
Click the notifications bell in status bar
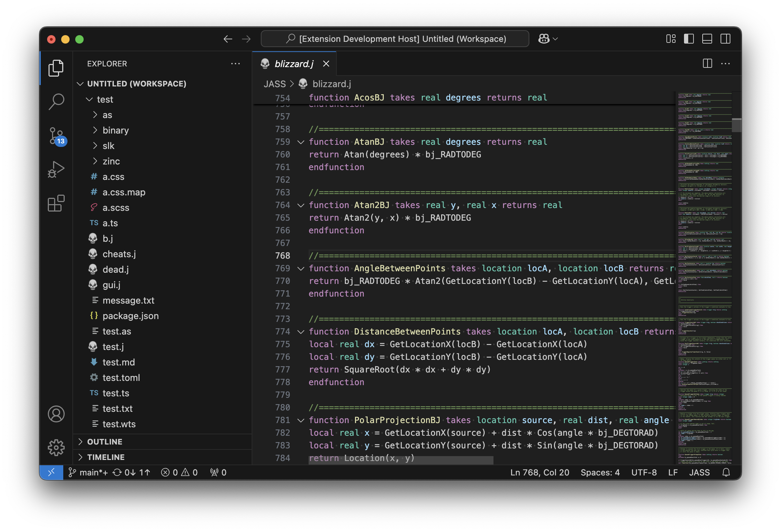(726, 472)
